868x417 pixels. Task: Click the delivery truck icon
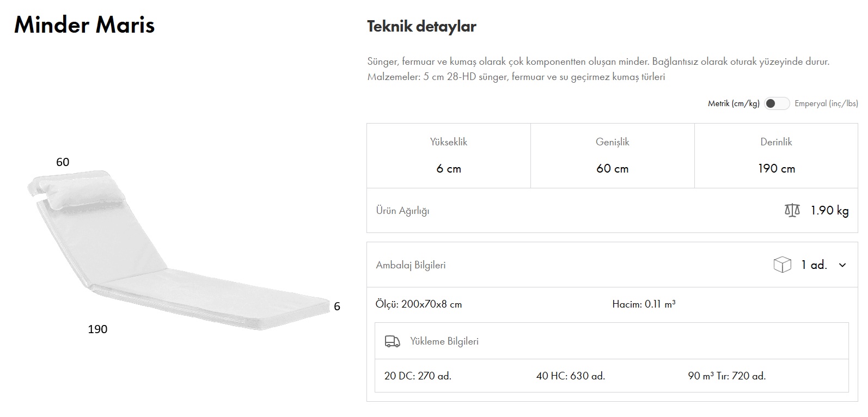click(392, 341)
